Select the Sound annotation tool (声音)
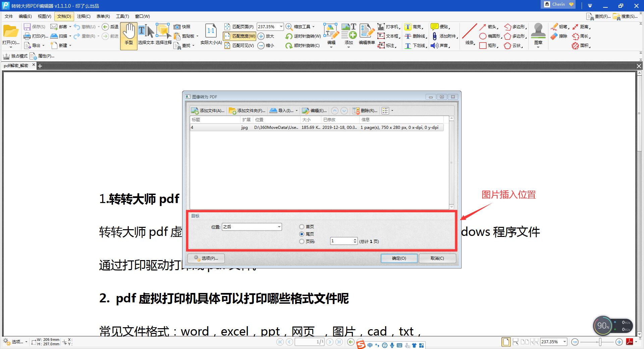Image resolution: width=644 pixels, height=349 pixels. (x=440, y=45)
